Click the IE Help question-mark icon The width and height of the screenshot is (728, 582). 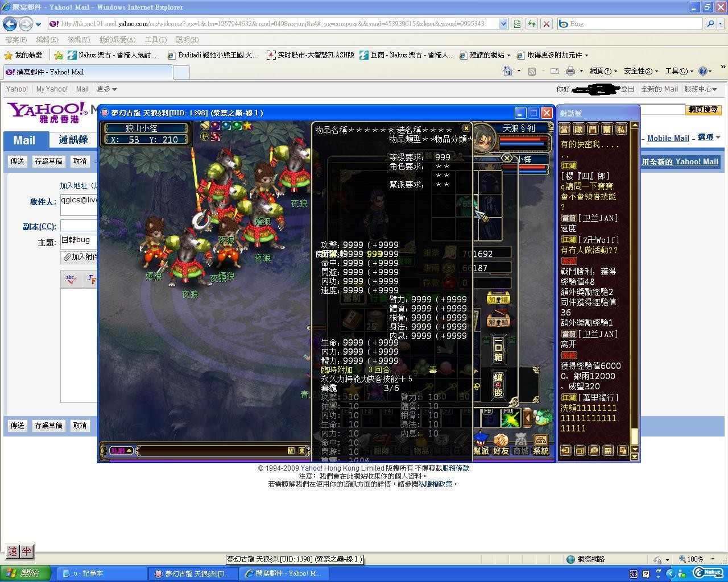pos(703,71)
